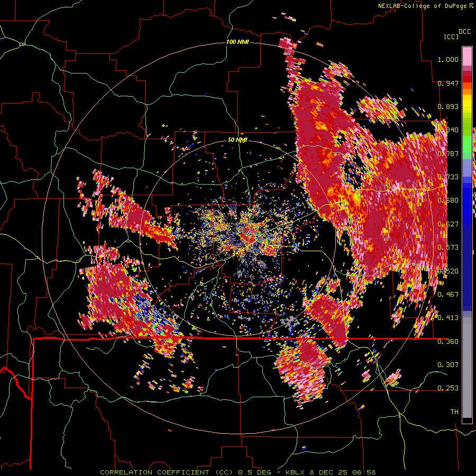Click the 0.627 scale value
This screenshot has height=476, width=476.
(x=448, y=224)
